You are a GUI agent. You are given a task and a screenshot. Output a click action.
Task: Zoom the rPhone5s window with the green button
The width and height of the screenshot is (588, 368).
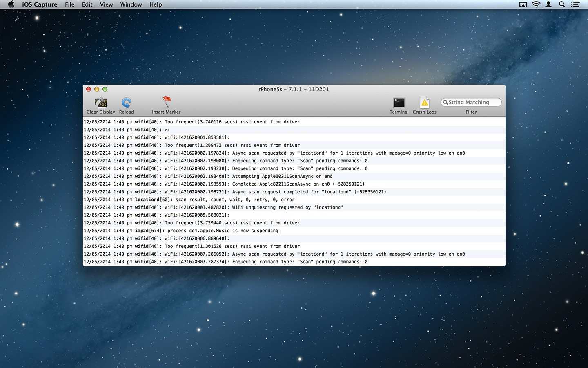coord(105,89)
